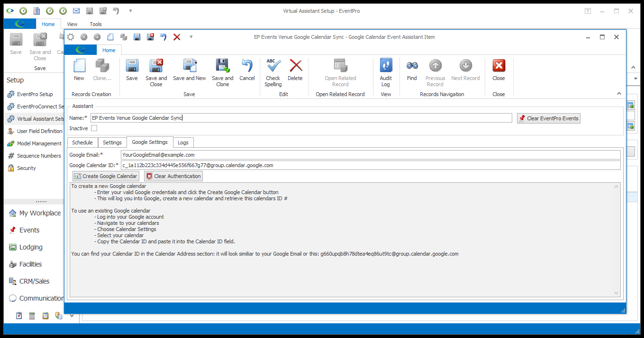Open the Logs tab

point(183,142)
